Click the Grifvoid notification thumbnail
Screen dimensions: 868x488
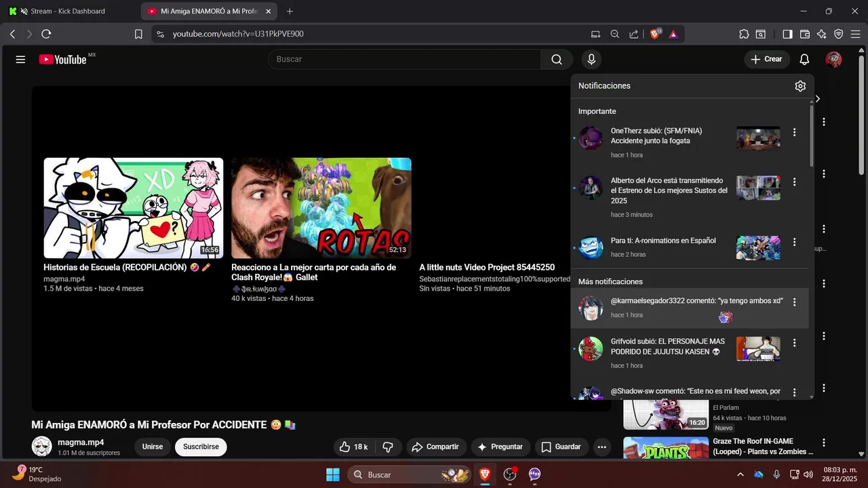tap(758, 349)
